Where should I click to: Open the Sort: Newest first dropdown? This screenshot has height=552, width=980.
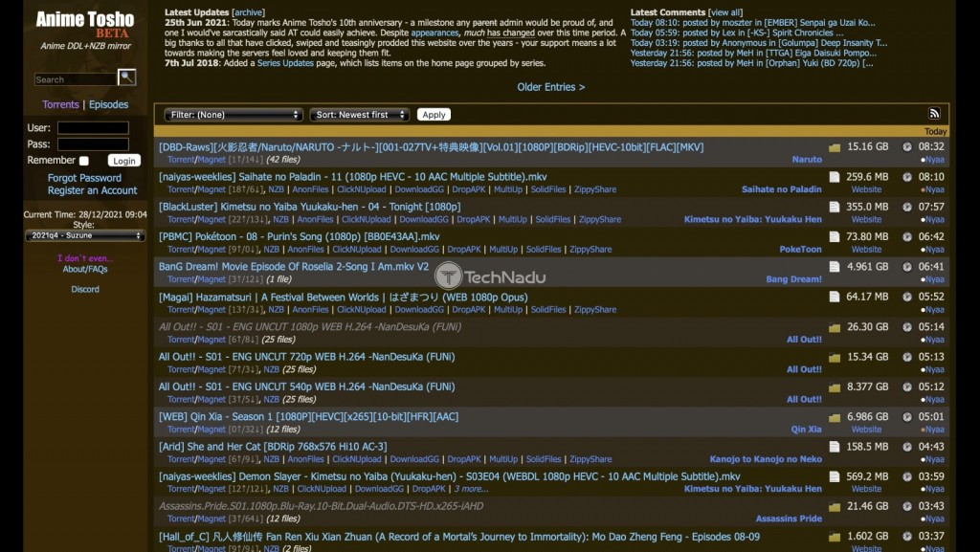pos(360,114)
